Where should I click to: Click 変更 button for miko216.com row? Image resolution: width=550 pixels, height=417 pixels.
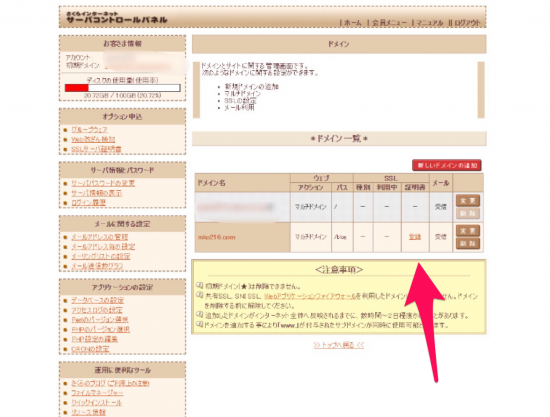pyautogui.click(x=468, y=231)
